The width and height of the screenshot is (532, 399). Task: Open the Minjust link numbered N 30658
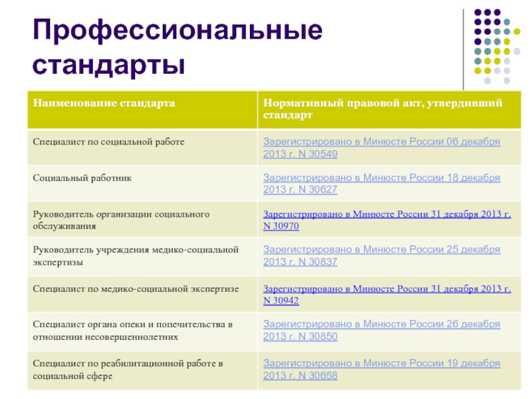(x=381, y=369)
